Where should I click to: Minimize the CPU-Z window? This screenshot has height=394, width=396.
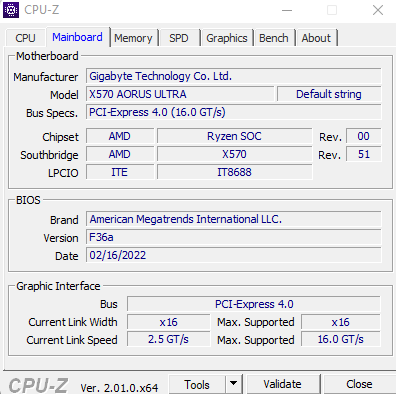(x=287, y=10)
